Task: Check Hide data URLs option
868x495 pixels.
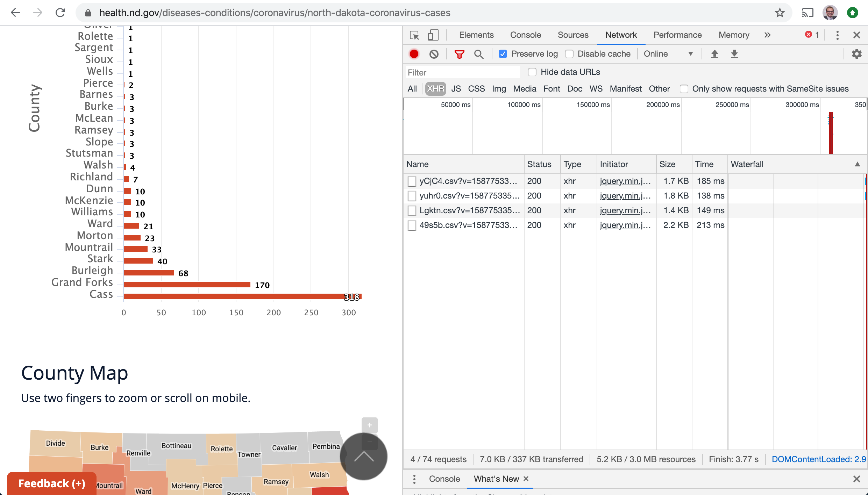Action: tap(532, 72)
